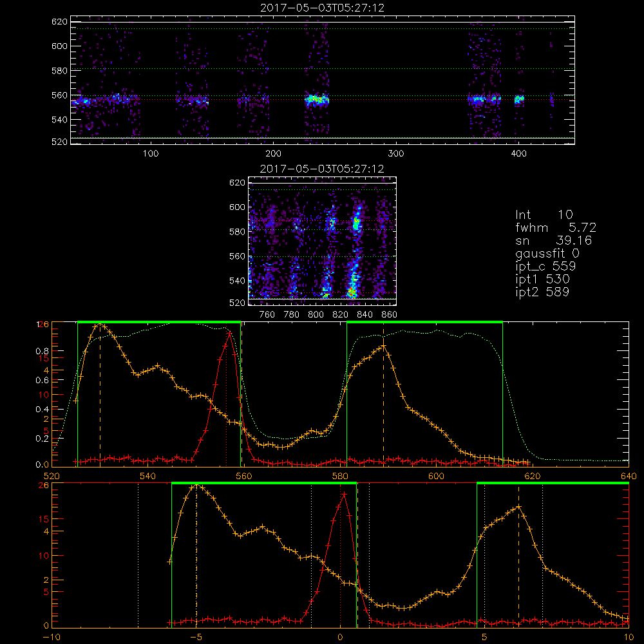Viewport: 644px width, 644px height.
Task: Click white y-axis label 0.2 on third plot
Action: point(44,438)
